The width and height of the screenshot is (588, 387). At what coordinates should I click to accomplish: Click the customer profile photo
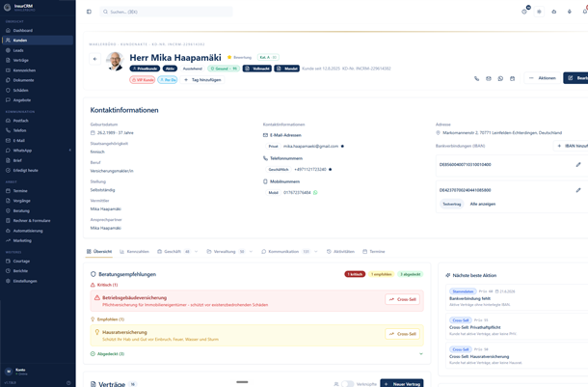point(116,61)
